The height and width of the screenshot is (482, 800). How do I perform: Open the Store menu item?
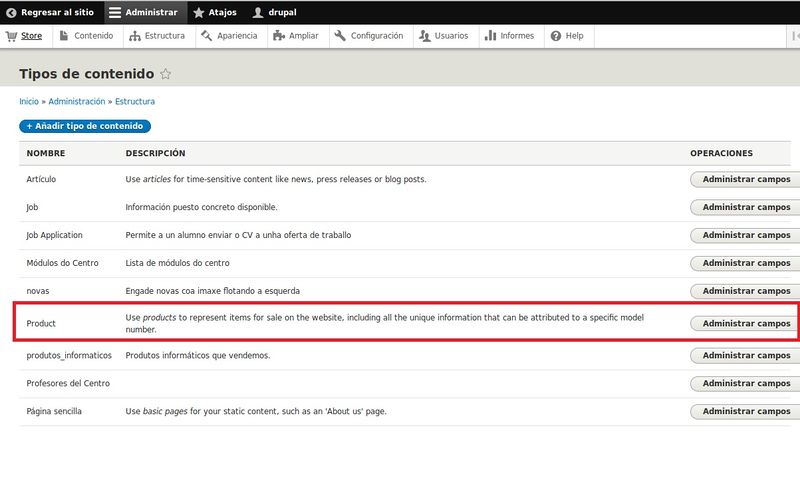click(31, 36)
